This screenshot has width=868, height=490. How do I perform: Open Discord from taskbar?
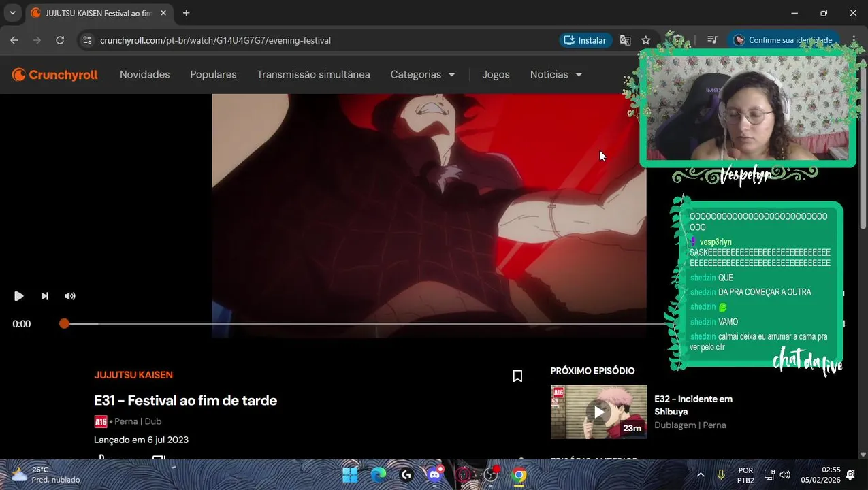click(434, 474)
